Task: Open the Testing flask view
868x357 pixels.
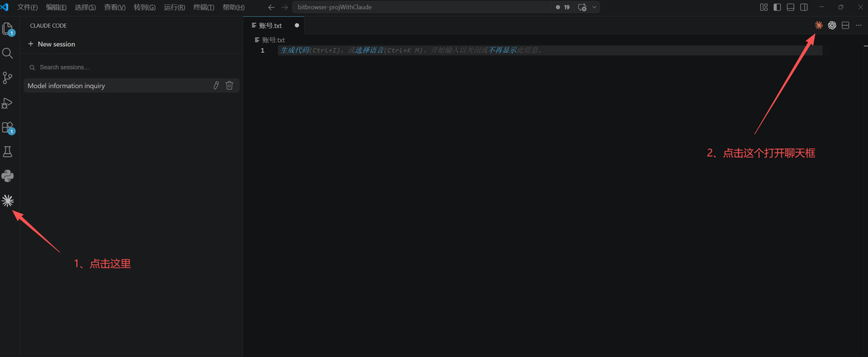Action: 8,152
